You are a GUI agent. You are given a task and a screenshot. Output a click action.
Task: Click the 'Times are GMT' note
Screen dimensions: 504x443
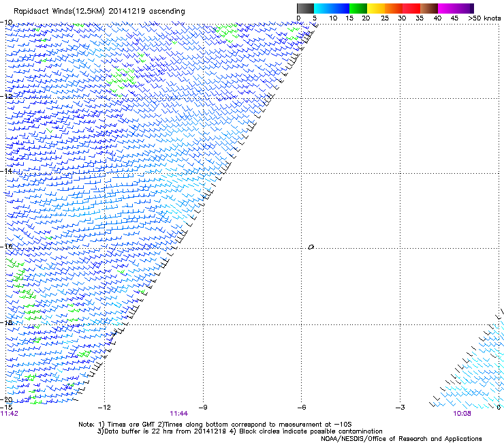click(131, 425)
